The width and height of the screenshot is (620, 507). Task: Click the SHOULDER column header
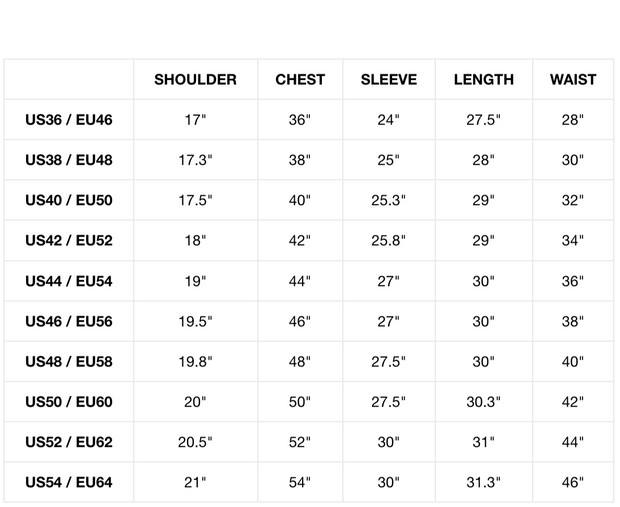pos(195,80)
